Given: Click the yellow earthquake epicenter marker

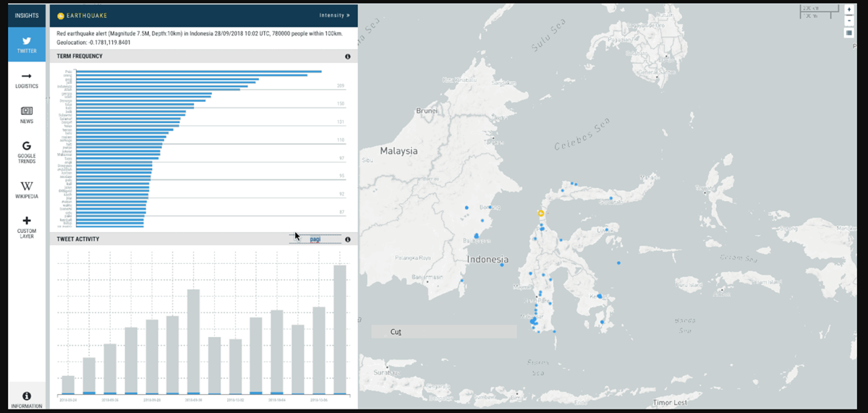Looking at the screenshot, I should pos(540,213).
